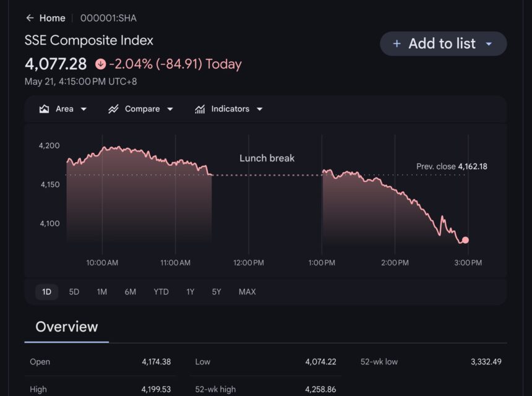Click the 4,200 y-axis label
This screenshot has height=396, width=532.
click(x=49, y=145)
